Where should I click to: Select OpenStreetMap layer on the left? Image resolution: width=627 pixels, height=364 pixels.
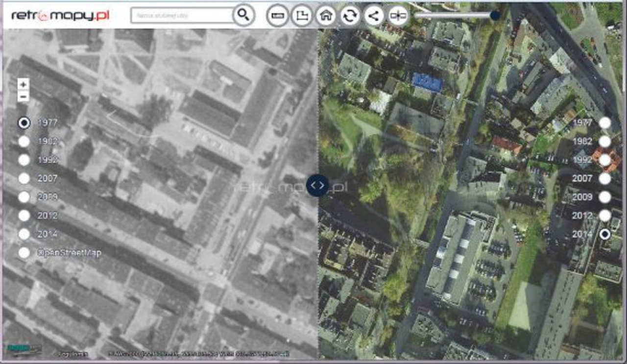pyautogui.click(x=24, y=253)
